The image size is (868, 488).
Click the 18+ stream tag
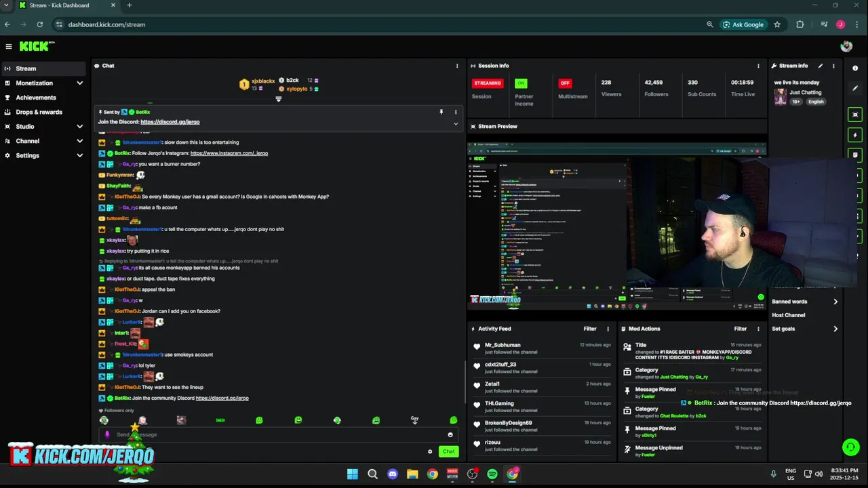point(796,102)
